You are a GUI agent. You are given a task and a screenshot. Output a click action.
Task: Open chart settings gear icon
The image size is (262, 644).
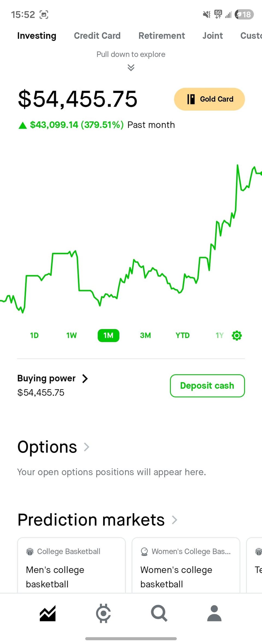(237, 335)
